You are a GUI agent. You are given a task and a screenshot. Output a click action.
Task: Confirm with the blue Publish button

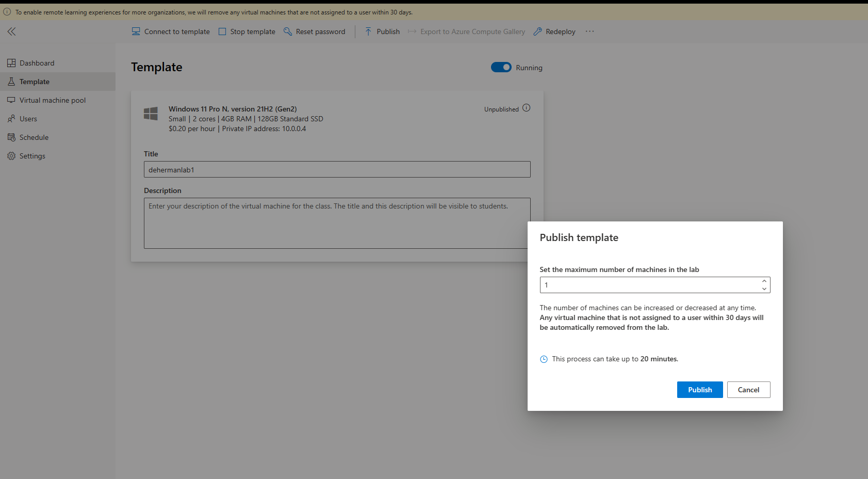pyautogui.click(x=700, y=390)
